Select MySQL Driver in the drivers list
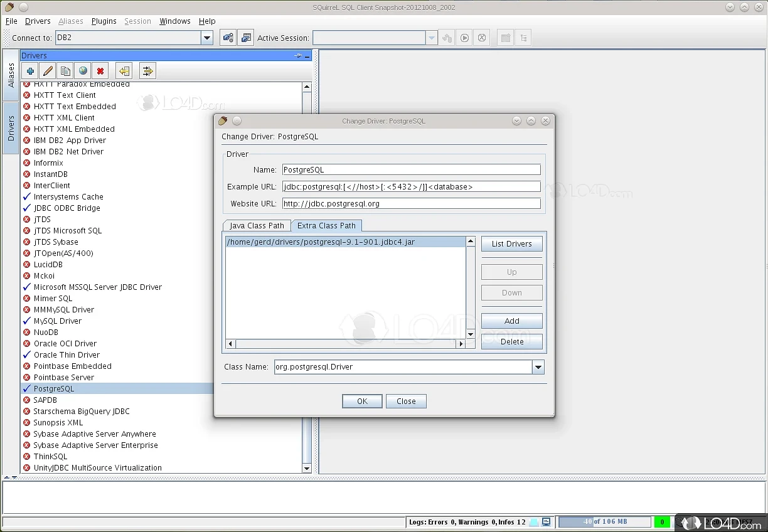 pyautogui.click(x=58, y=321)
